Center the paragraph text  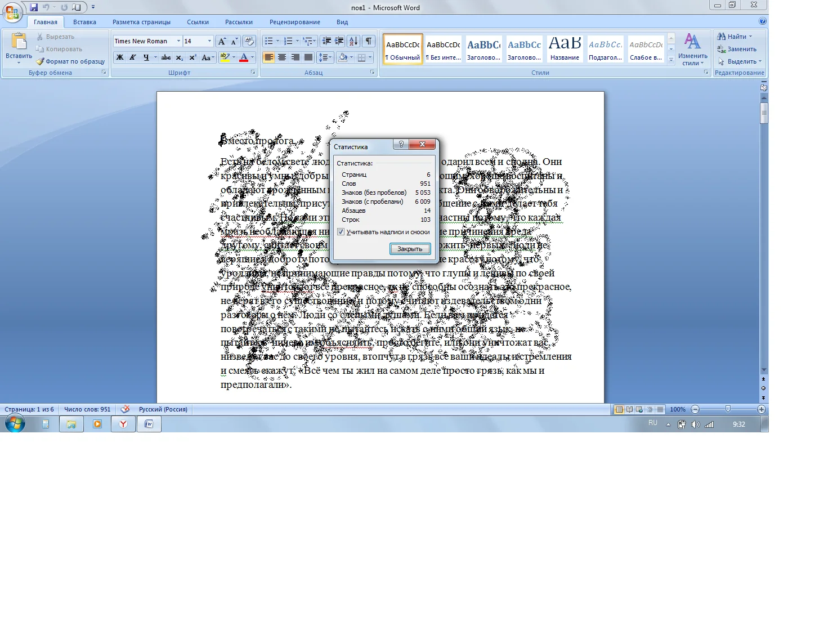coord(282,57)
